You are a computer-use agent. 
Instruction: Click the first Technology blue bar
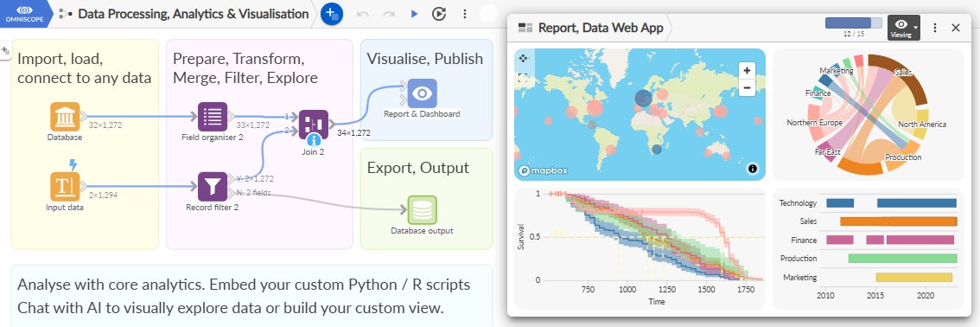840,203
